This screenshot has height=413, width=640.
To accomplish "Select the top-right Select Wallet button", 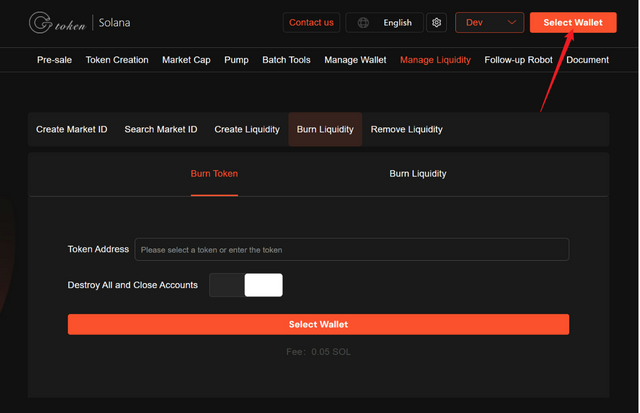I will pyautogui.click(x=573, y=22).
